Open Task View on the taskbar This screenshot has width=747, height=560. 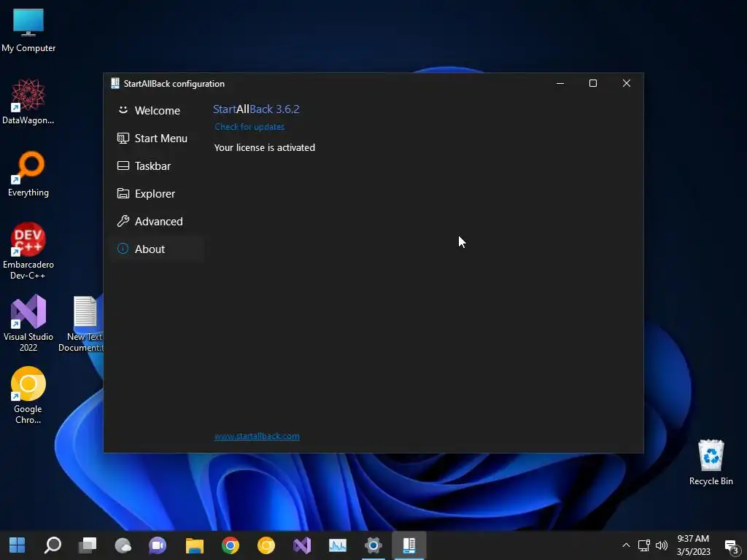click(x=88, y=545)
